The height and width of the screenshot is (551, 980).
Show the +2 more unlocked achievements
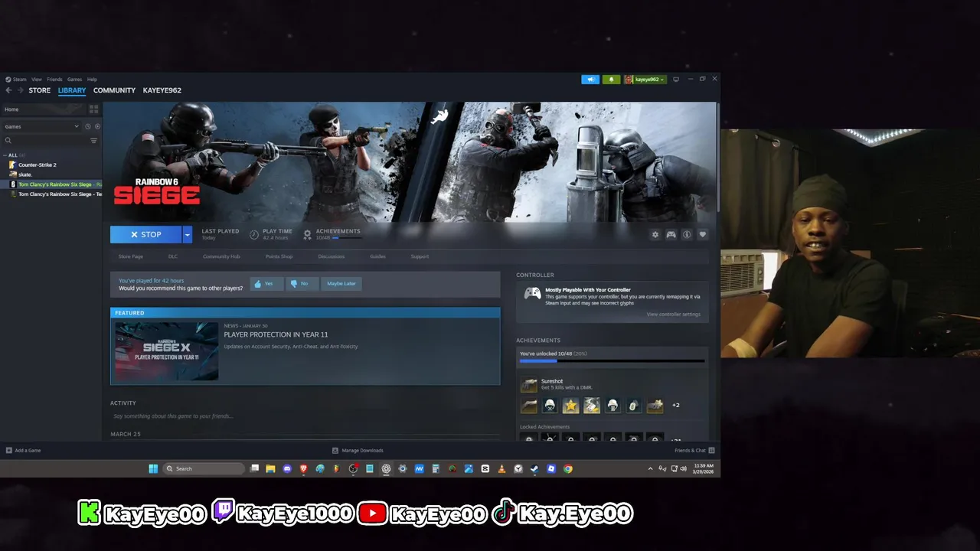tap(675, 406)
